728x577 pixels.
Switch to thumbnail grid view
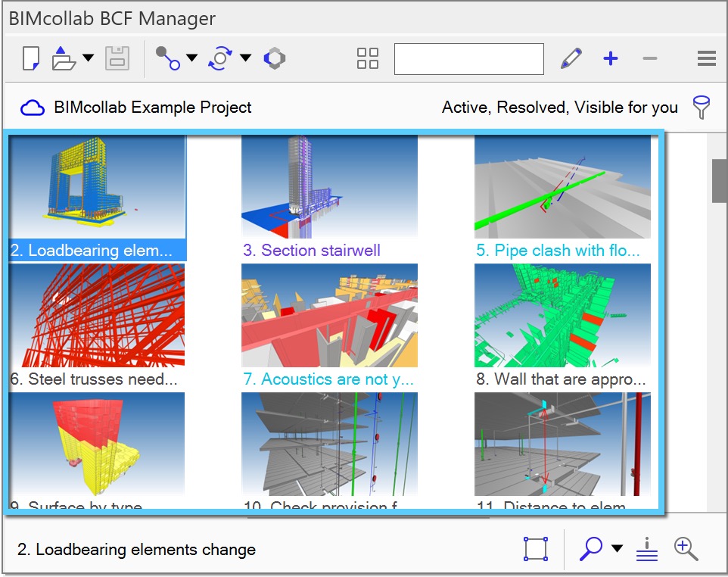pyautogui.click(x=367, y=58)
